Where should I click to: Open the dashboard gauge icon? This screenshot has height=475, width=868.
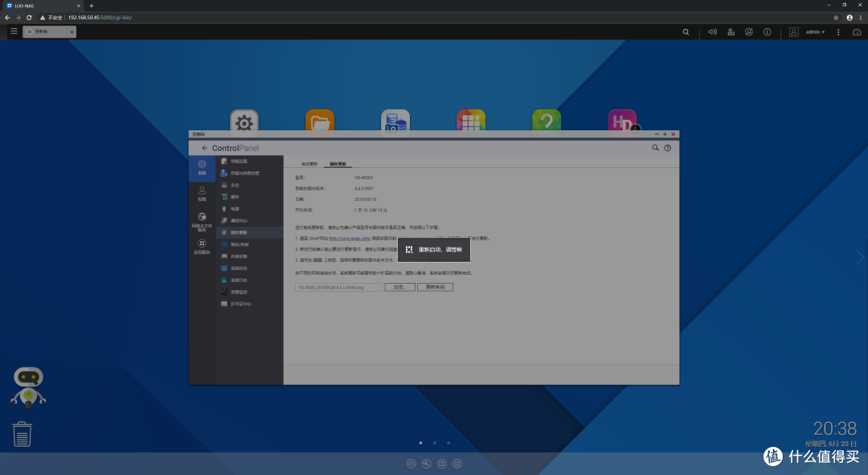pyautogui.click(x=857, y=32)
